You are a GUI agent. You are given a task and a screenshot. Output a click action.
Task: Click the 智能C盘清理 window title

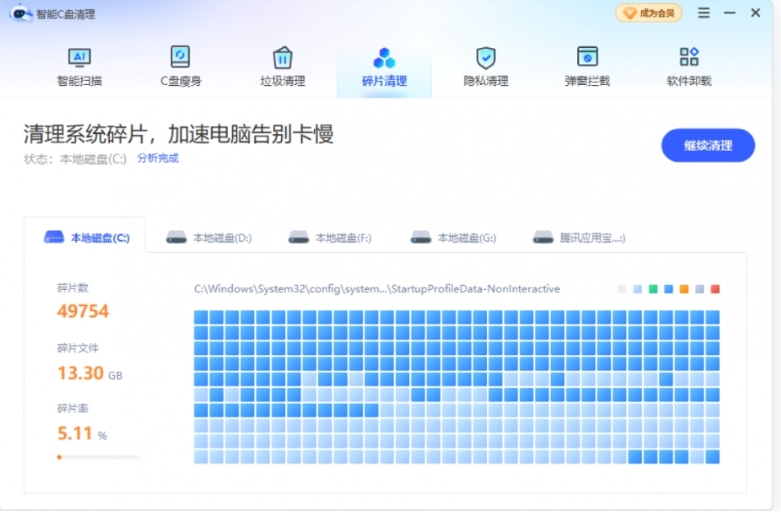(65, 14)
